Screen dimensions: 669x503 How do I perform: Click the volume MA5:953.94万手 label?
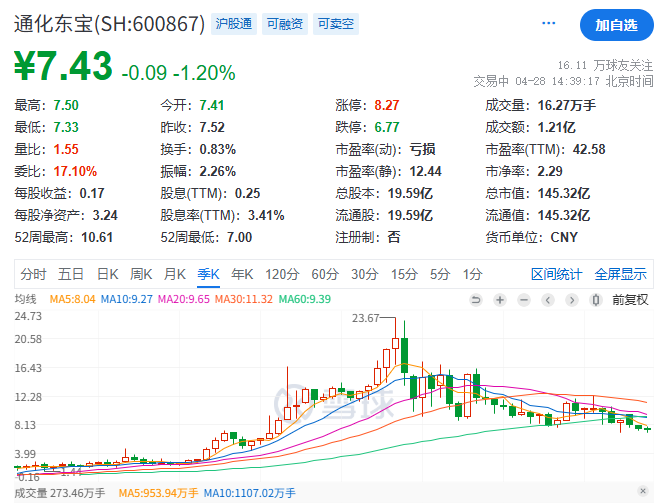click(x=158, y=493)
